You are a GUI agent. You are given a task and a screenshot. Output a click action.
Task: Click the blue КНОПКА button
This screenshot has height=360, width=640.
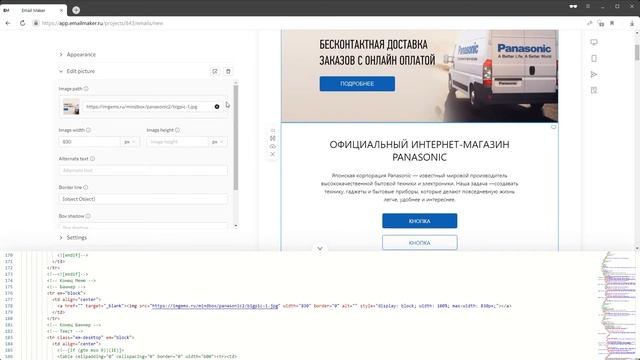[420, 221]
